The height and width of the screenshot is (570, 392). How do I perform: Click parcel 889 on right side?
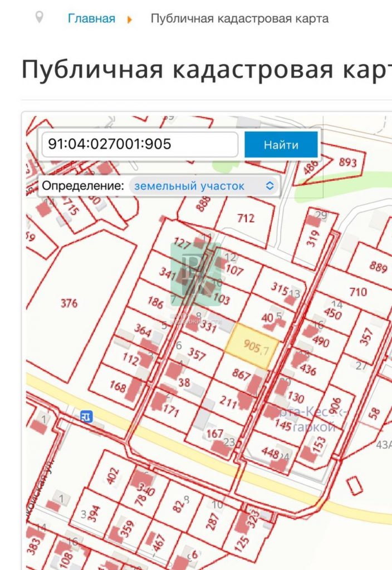378,267
